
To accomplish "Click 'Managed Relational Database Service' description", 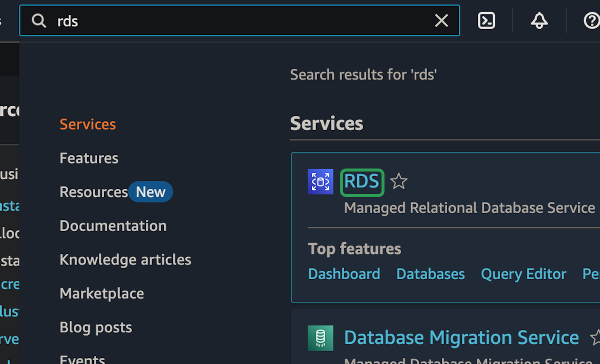I will [x=469, y=207].
